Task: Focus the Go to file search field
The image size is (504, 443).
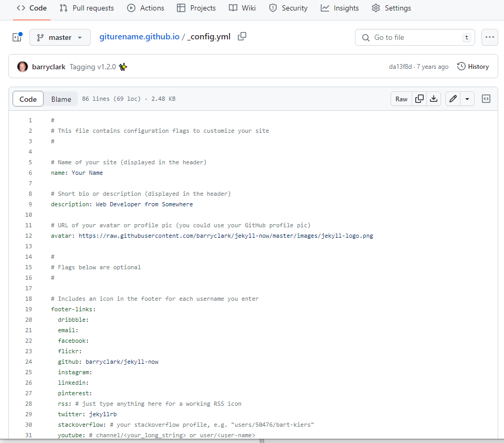Action: (415, 37)
